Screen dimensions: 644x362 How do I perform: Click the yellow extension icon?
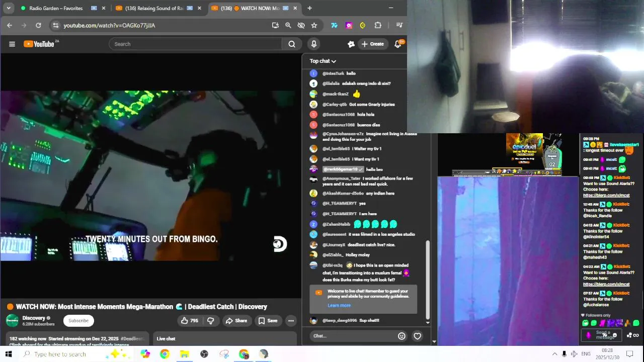tap(363, 25)
